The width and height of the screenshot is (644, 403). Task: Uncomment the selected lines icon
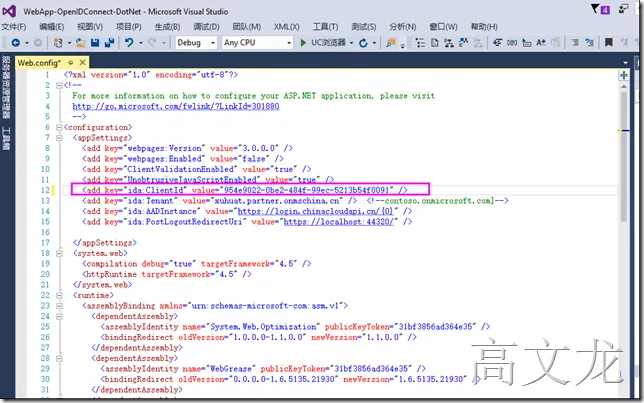tap(589, 43)
